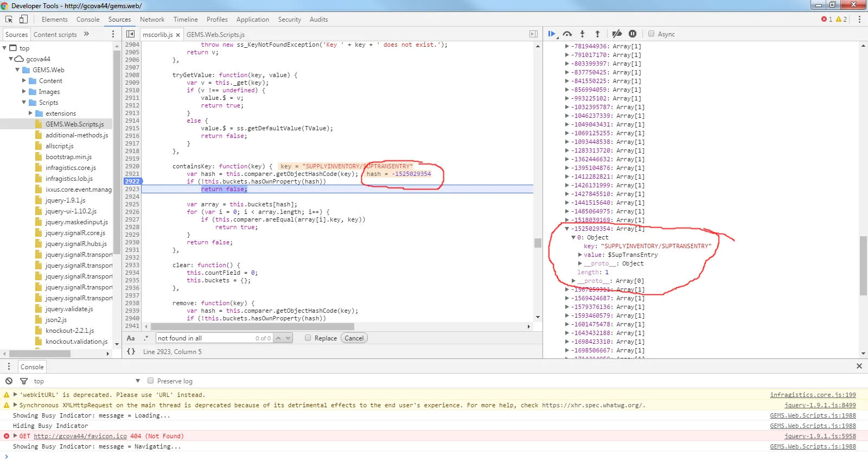Image resolution: width=868 pixels, height=467 pixels.
Task: Open the console filter funnel
Action: 24,381
